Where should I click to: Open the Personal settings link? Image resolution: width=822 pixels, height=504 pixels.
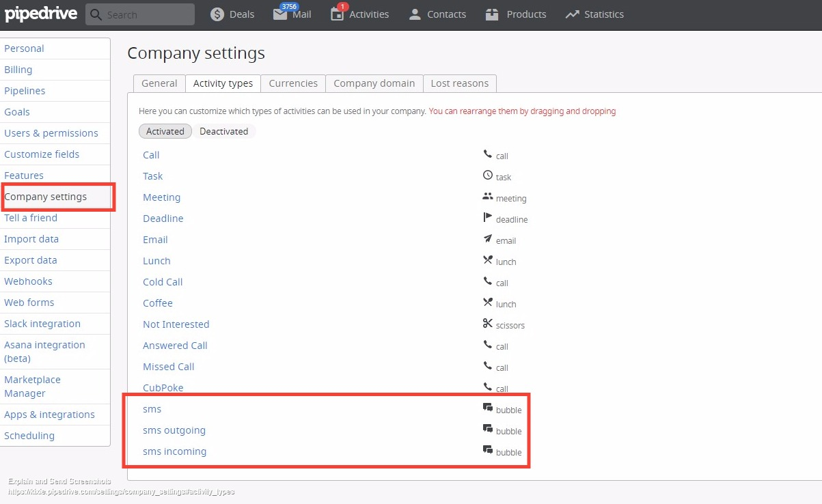click(x=24, y=48)
